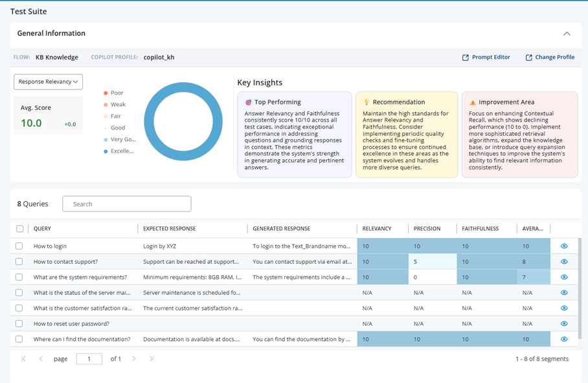Image resolution: width=588 pixels, height=383 pixels.
Task: Click the eye icon for 'How to login'
Action: pyautogui.click(x=563, y=246)
